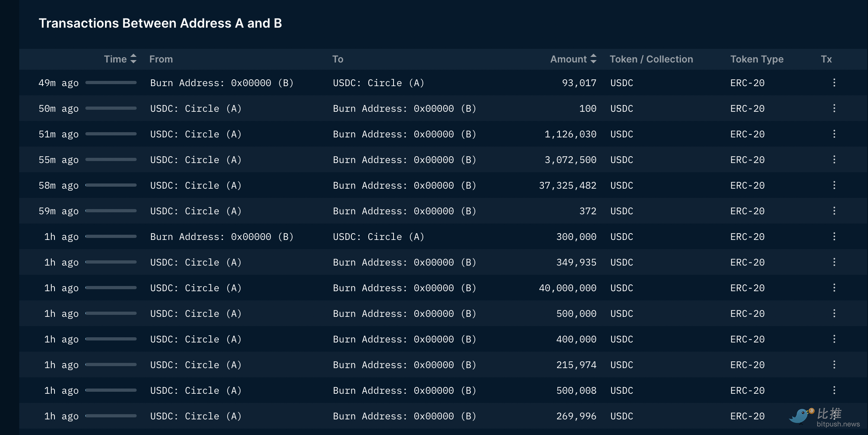Screen dimensions: 868x435
Task: Click the To column header
Action: [x=338, y=59]
